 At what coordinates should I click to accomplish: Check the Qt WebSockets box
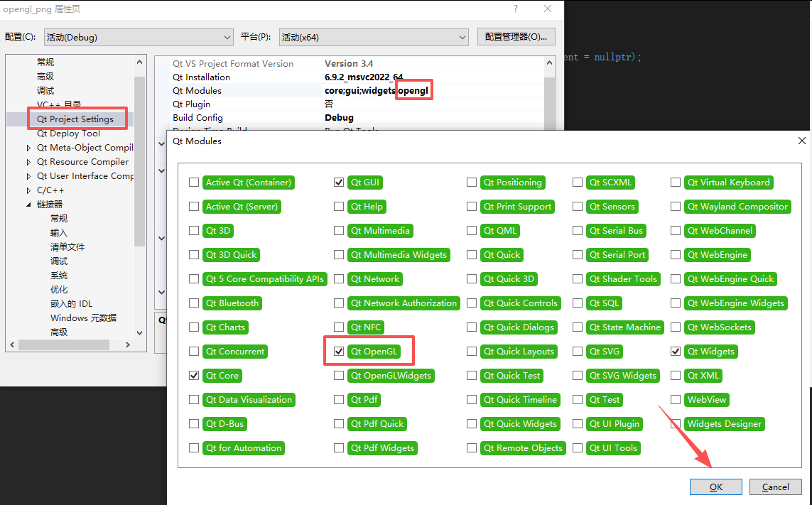click(x=676, y=327)
